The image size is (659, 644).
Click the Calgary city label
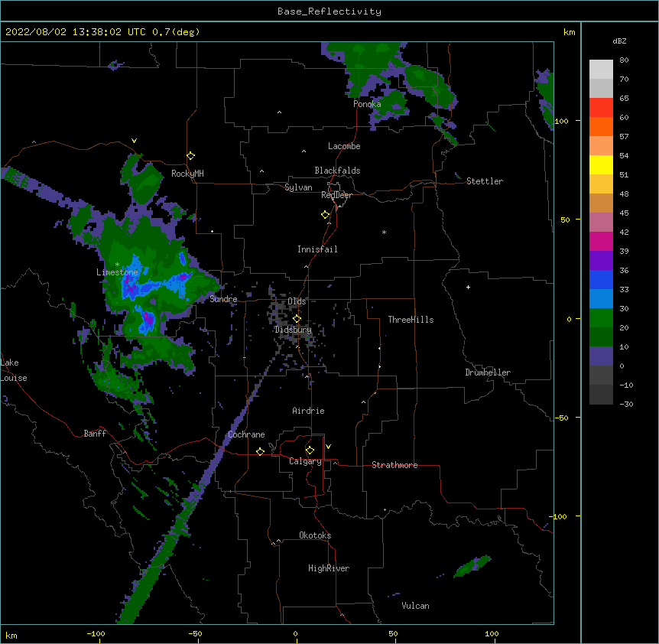[305, 461]
